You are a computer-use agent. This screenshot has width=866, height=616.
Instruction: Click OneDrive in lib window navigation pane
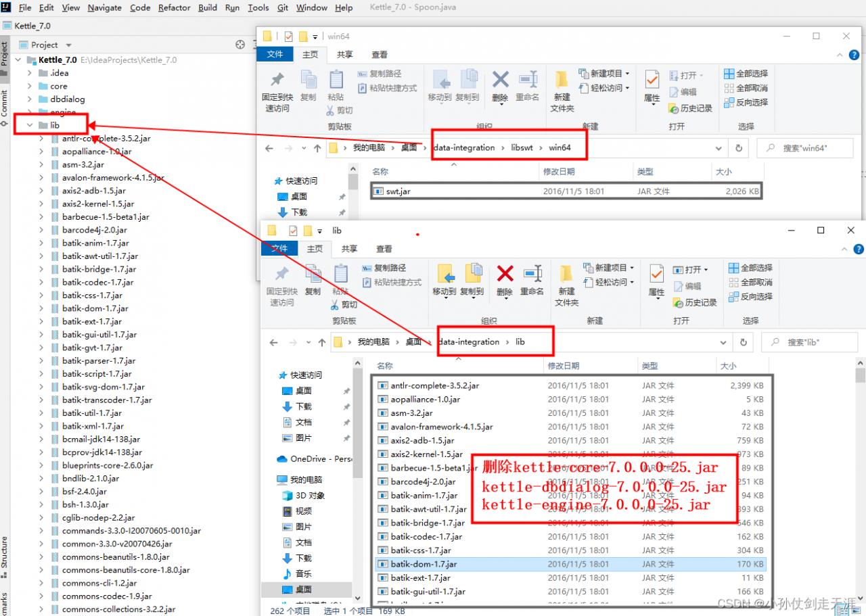tap(314, 459)
